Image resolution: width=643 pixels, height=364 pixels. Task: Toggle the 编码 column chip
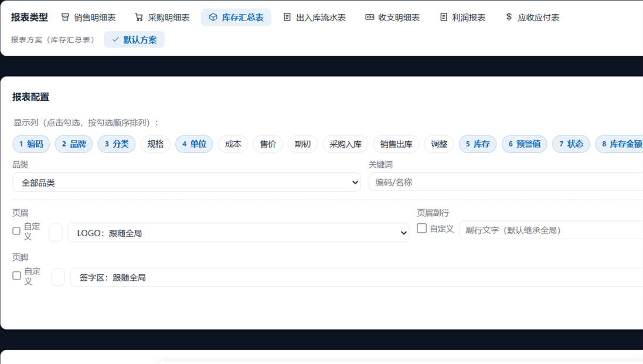31,144
